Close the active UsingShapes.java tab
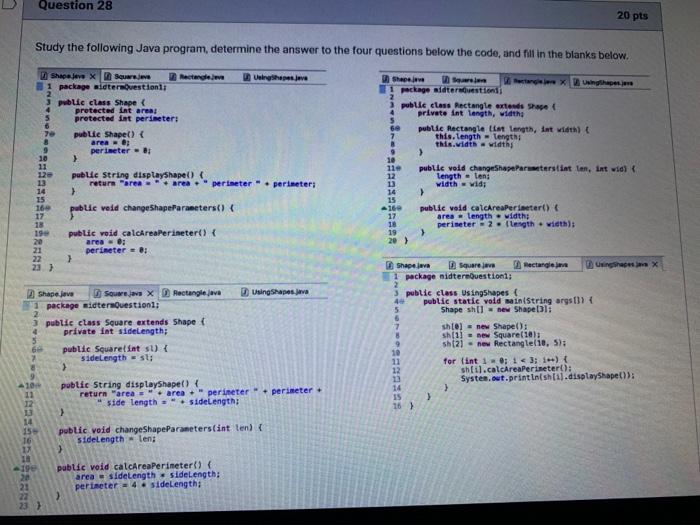 (x=655, y=264)
